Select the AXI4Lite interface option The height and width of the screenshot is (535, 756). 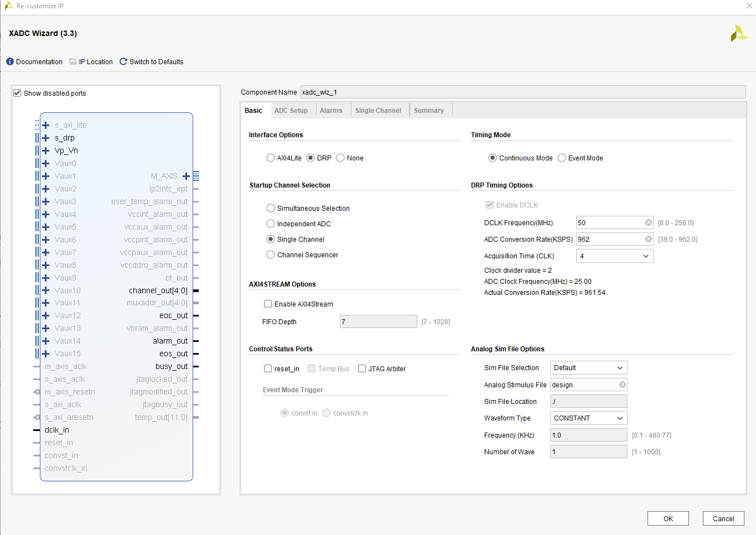pos(271,158)
